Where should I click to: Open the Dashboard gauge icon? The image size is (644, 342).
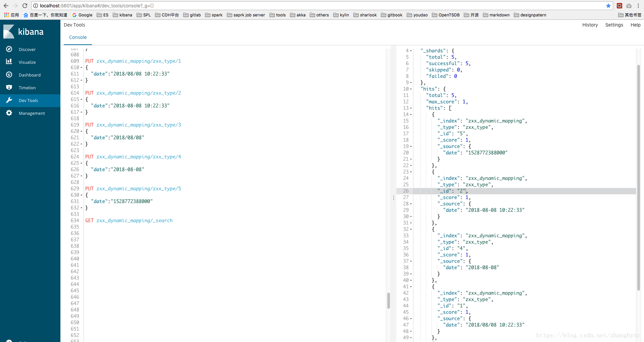(x=9, y=75)
